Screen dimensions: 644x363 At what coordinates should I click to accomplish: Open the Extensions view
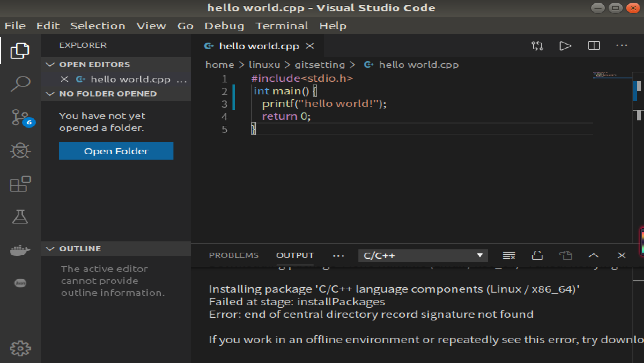[x=20, y=184]
